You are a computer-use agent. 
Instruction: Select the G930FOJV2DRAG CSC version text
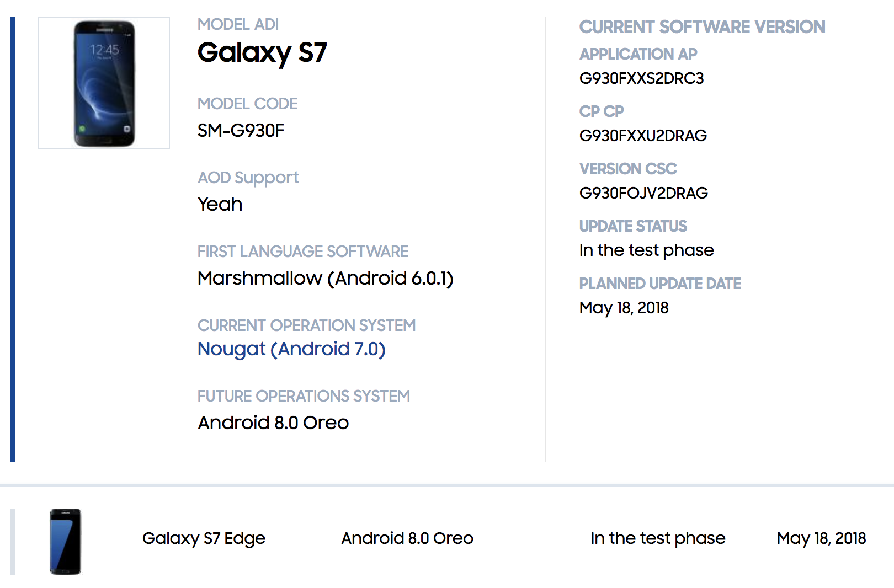point(643,193)
